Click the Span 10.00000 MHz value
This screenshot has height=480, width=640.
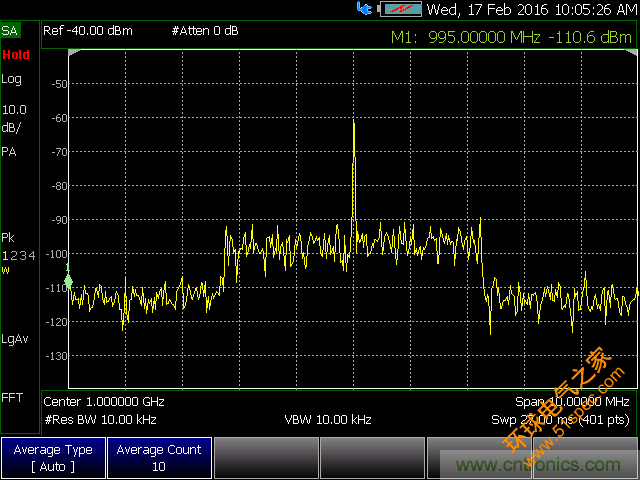(572, 402)
